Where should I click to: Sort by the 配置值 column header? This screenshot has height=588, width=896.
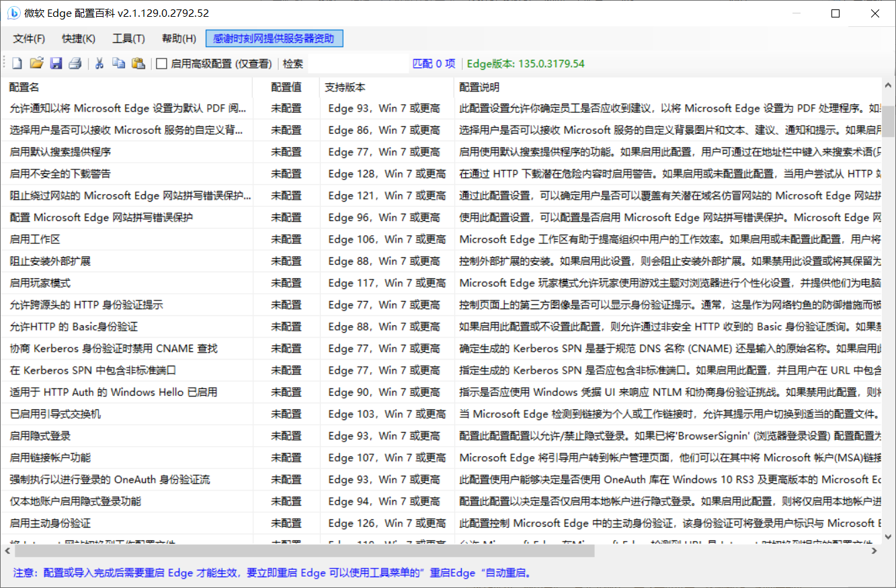(286, 87)
